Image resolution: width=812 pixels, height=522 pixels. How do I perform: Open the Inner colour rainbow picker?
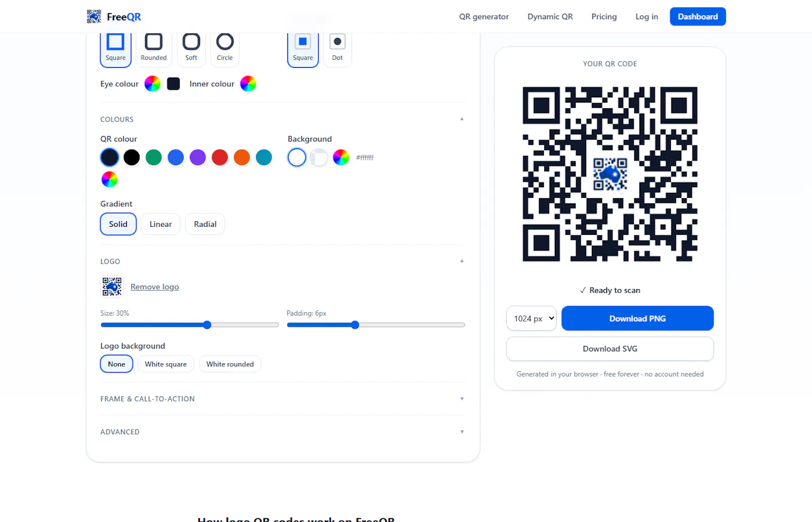coord(248,84)
